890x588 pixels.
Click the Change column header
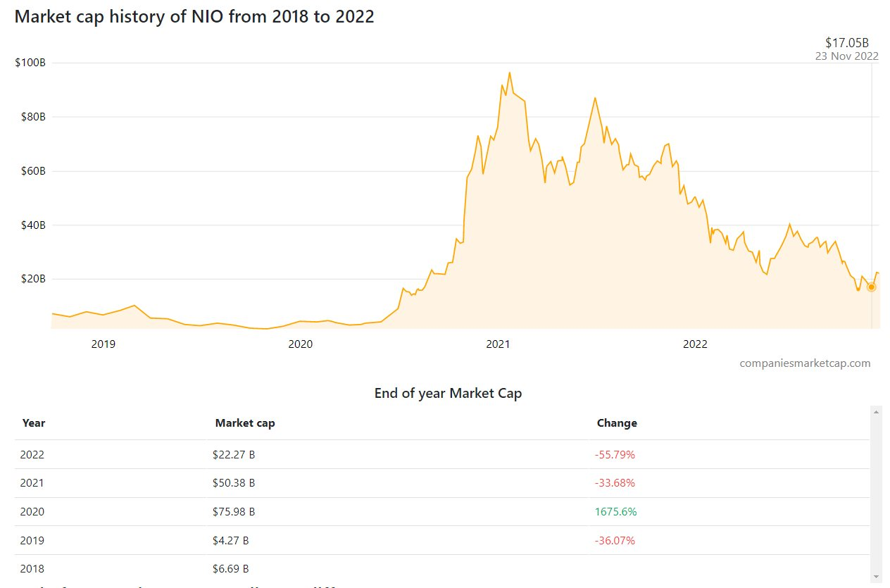point(617,423)
